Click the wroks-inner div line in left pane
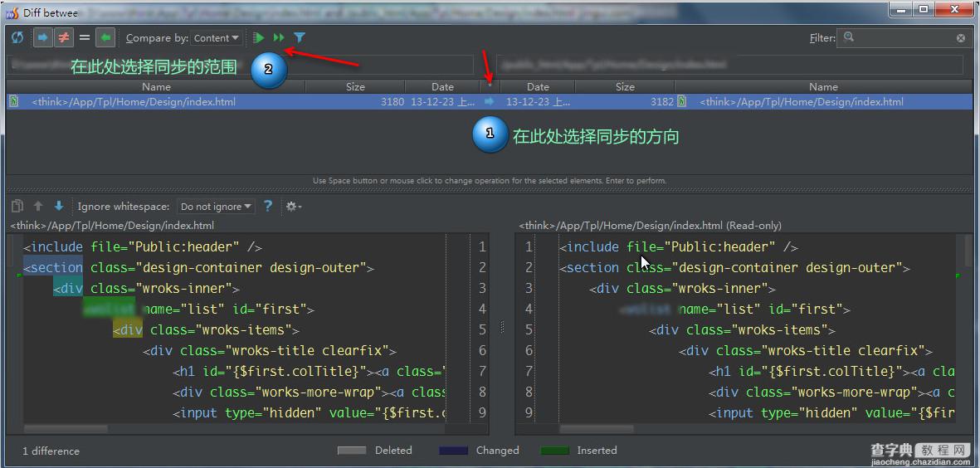Viewport: 980px width, 468px height. (x=146, y=289)
